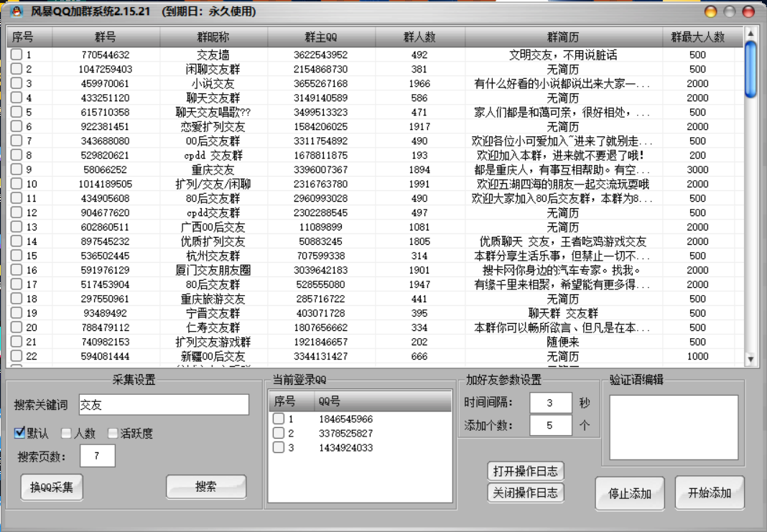Viewport: 767px width, 532px height.
Task: Focus the 添加个数 count field
Action: pyautogui.click(x=551, y=426)
